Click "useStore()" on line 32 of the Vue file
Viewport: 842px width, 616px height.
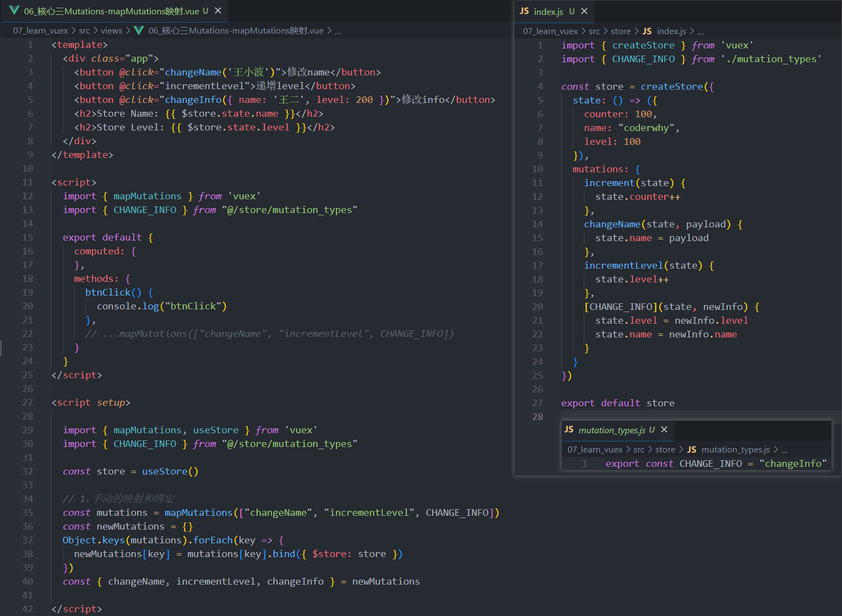point(170,471)
